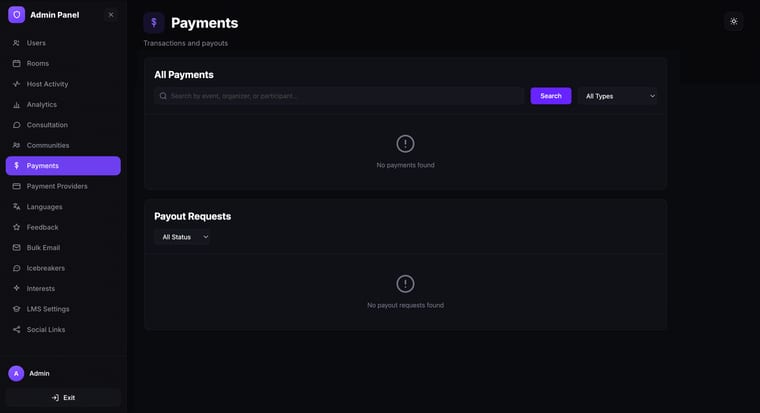Navigate to Consultation
This screenshot has width=760, height=413.
coord(63,125)
